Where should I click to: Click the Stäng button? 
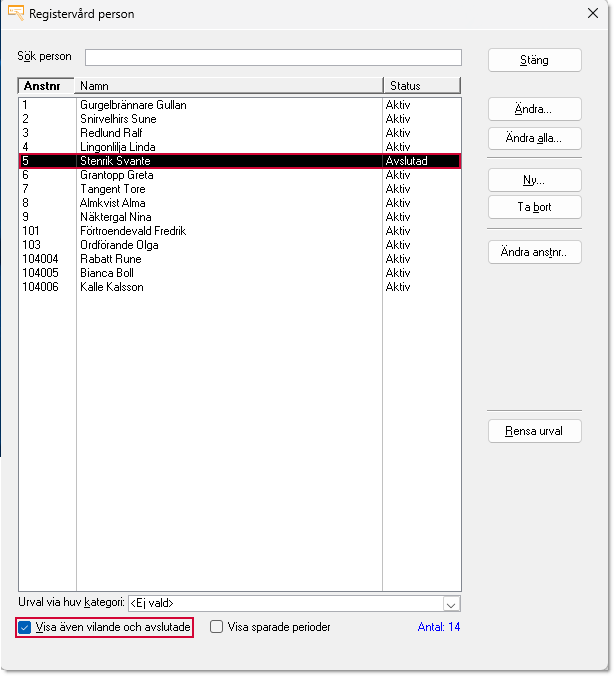coord(534,60)
